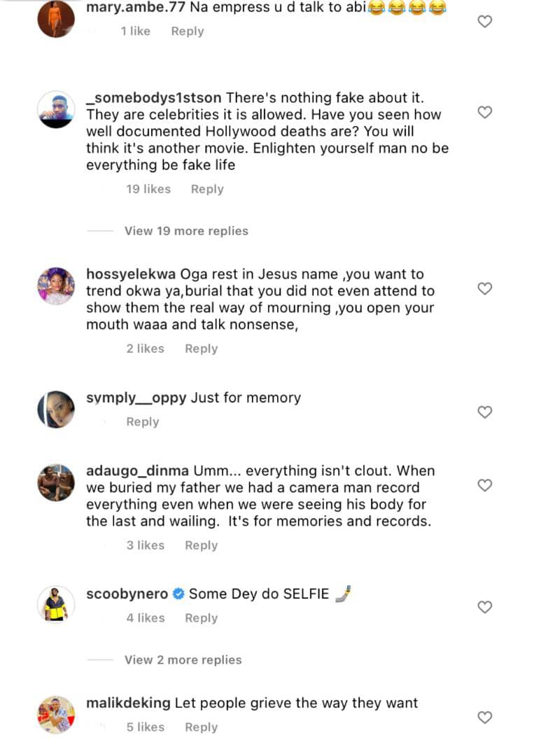This screenshot has height=756, width=541.
Task: Open mary.ambe.77's profile picture
Action: coord(56,19)
